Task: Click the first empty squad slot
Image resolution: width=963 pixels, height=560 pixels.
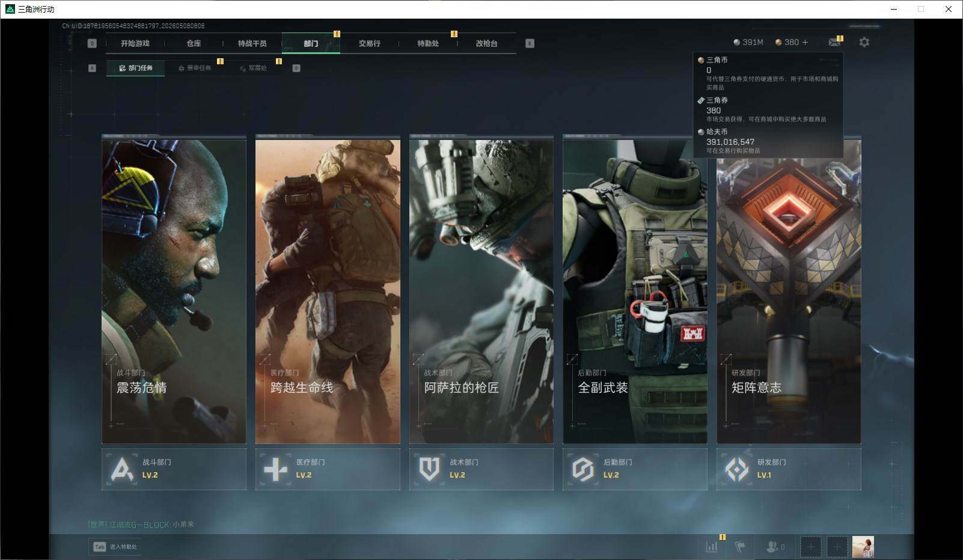Action: click(x=810, y=547)
